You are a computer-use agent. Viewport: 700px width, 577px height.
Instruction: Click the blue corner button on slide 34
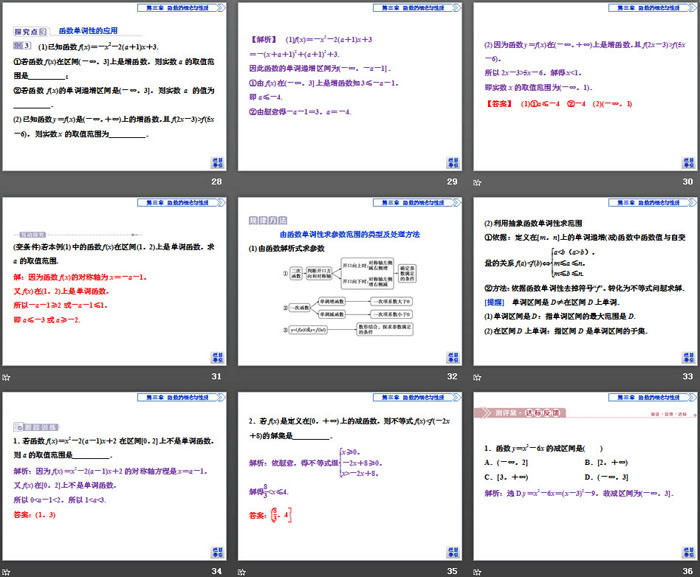click(217, 552)
